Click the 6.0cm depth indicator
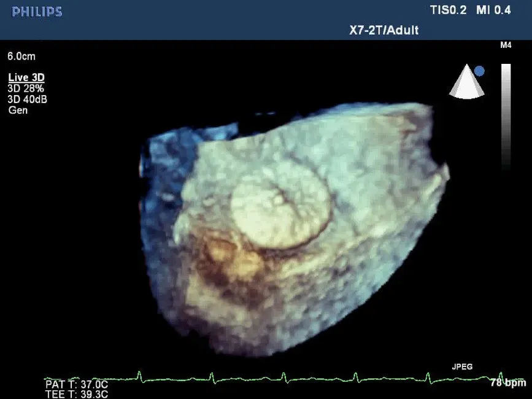 (21, 56)
